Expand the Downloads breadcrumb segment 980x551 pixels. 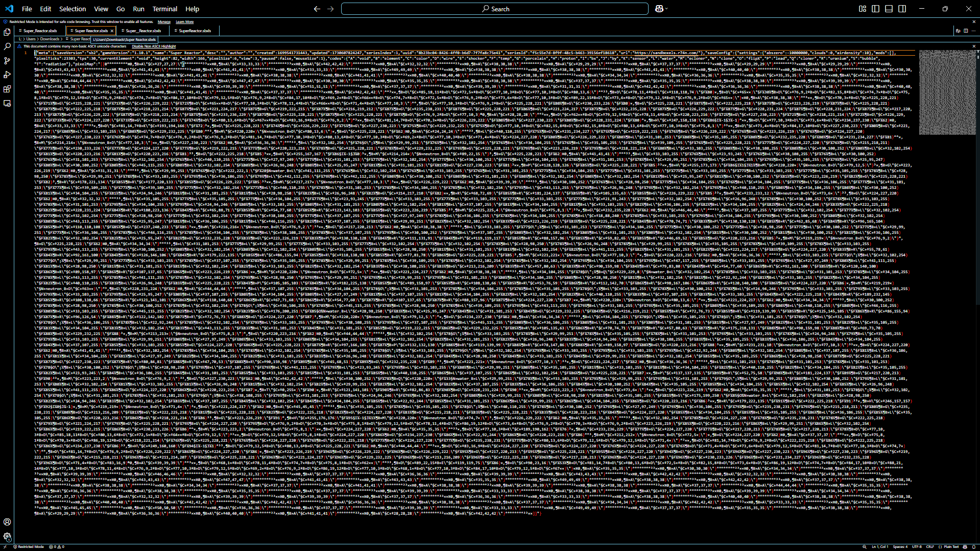tap(50, 39)
